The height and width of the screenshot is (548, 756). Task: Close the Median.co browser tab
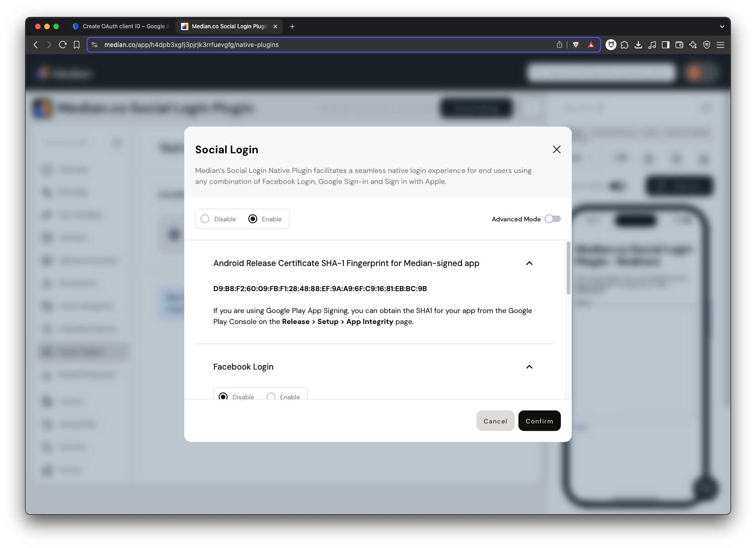[x=275, y=26]
